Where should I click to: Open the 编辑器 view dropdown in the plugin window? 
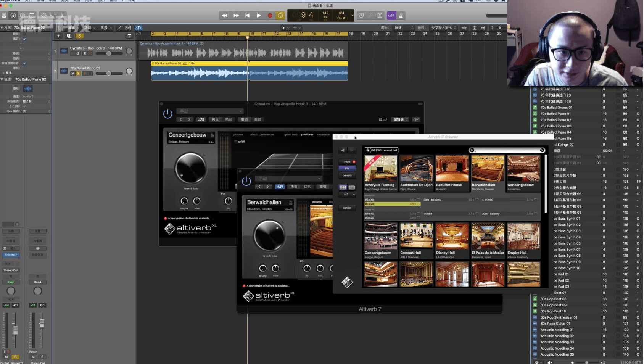[400, 119]
